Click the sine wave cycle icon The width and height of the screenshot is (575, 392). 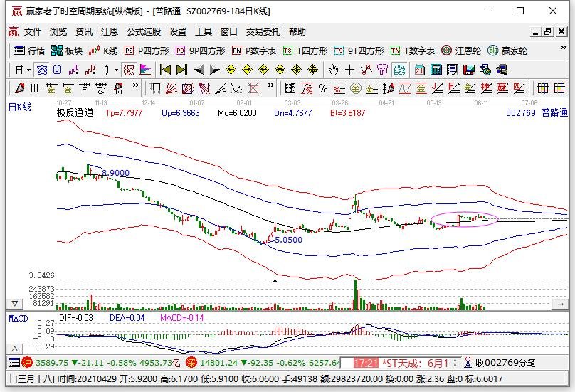[404, 88]
